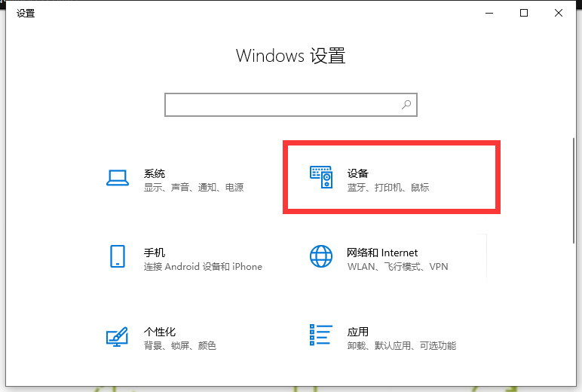Click text 显示、声音、通知、电源
Viewport: 582px width, 392px height.
[194, 188]
